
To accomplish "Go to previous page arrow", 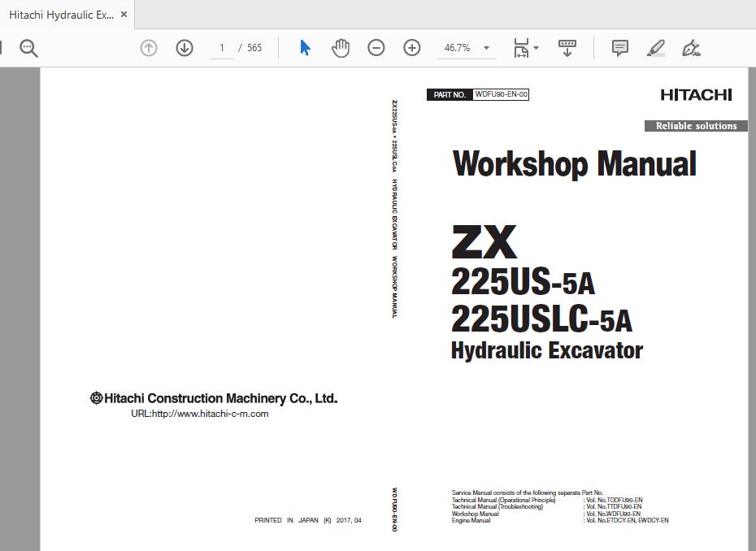I will click(x=149, y=48).
